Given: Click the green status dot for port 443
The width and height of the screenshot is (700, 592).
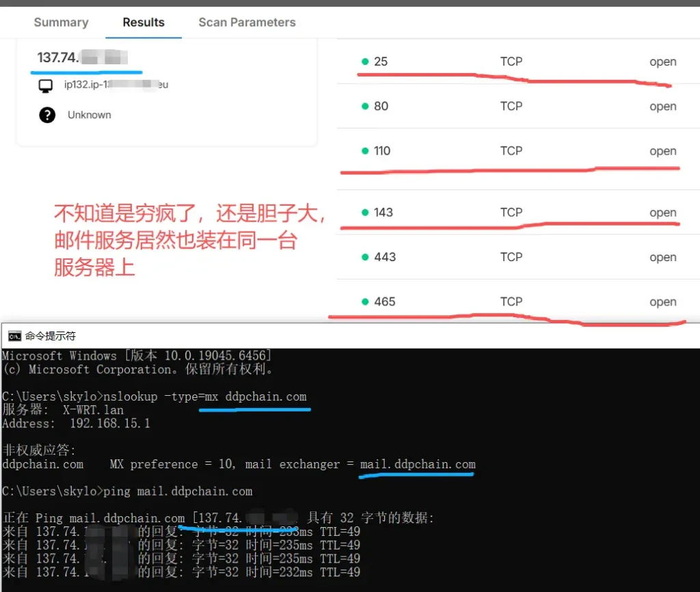Looking at the screenshot, I should [x=365, y=257].
